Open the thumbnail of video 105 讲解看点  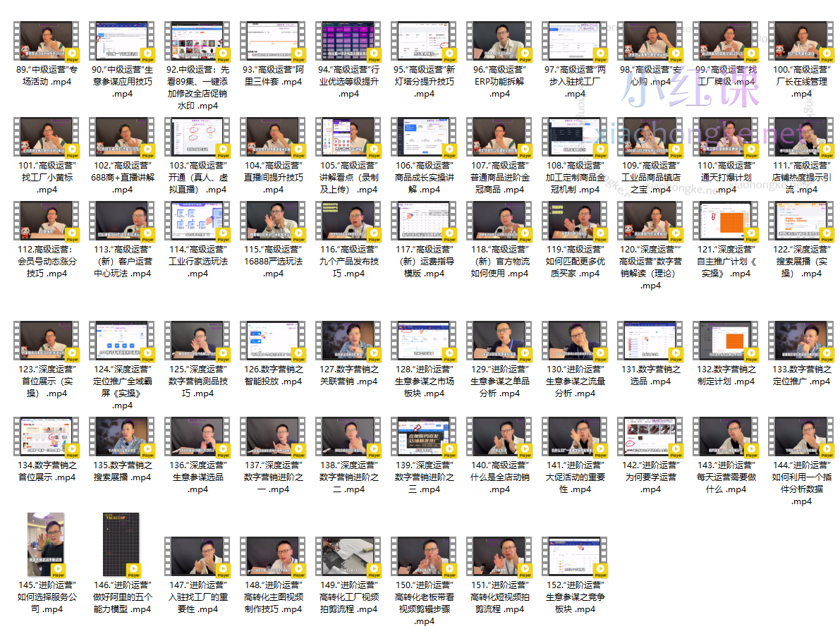pos(348,136)
